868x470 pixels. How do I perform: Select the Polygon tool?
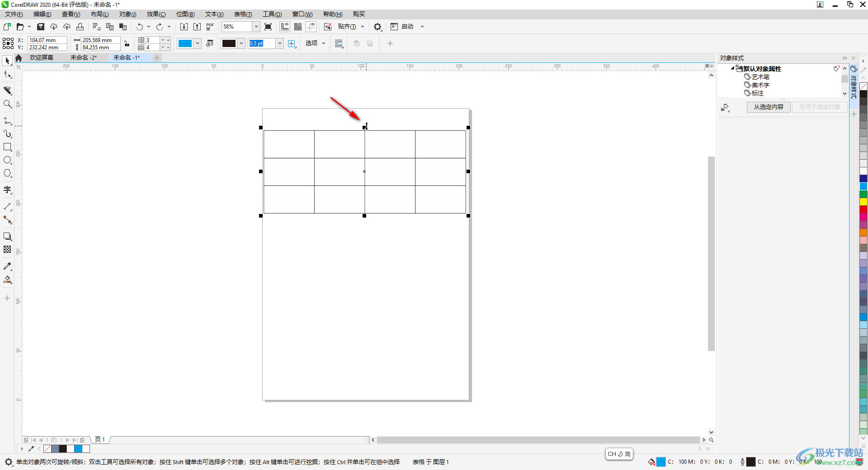7,173
